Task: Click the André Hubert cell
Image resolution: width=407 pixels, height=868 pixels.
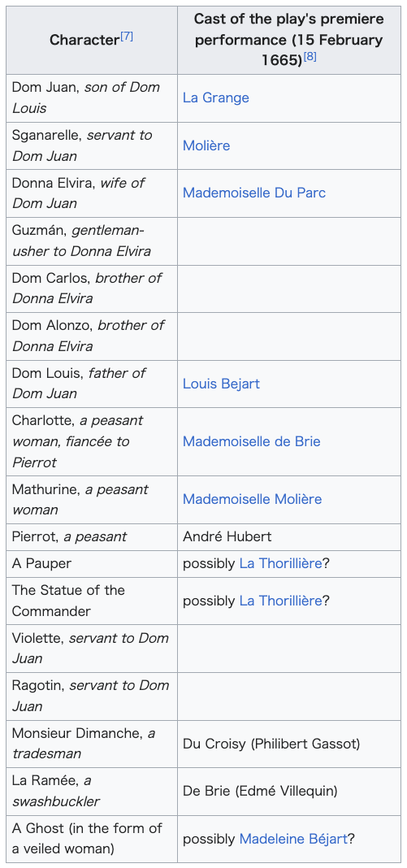Action: pyautogui.click(x=289, y=537)
